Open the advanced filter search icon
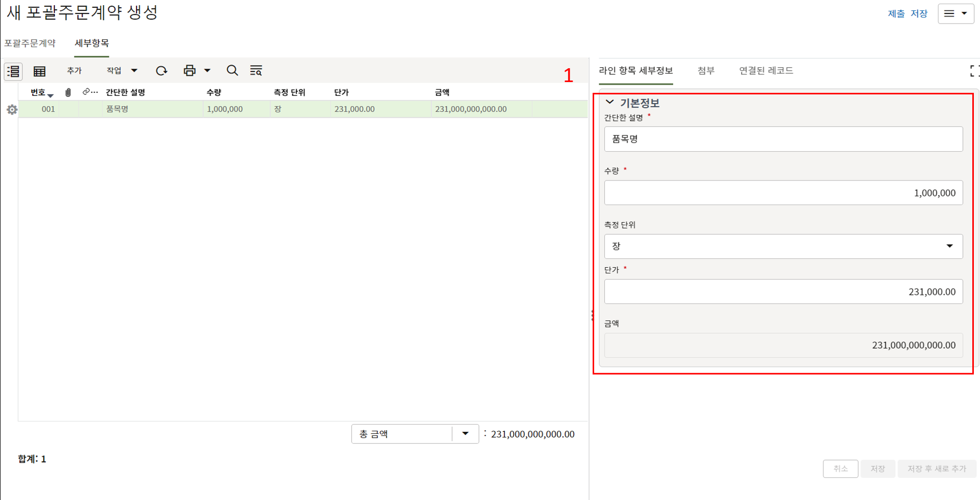 [256, 71]
